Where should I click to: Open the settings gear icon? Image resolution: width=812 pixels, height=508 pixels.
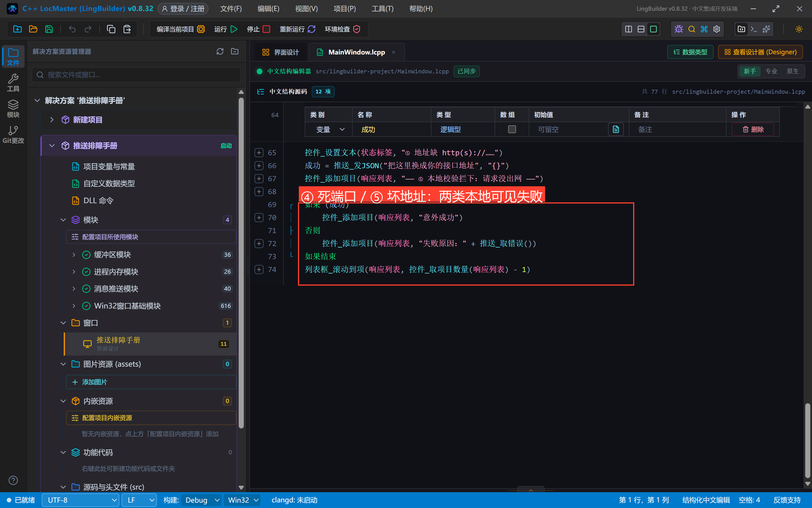point(717,29)
